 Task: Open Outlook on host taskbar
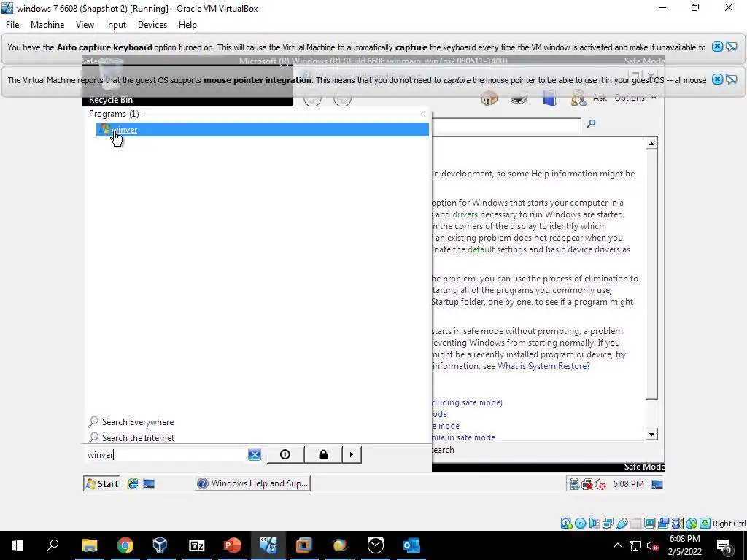point(411,545)
